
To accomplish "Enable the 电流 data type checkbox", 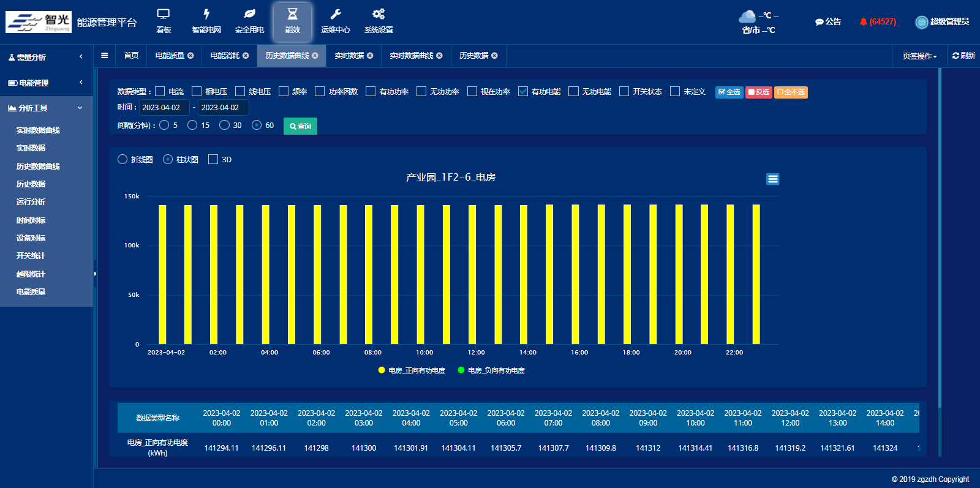I will click(x=160, y=92).
